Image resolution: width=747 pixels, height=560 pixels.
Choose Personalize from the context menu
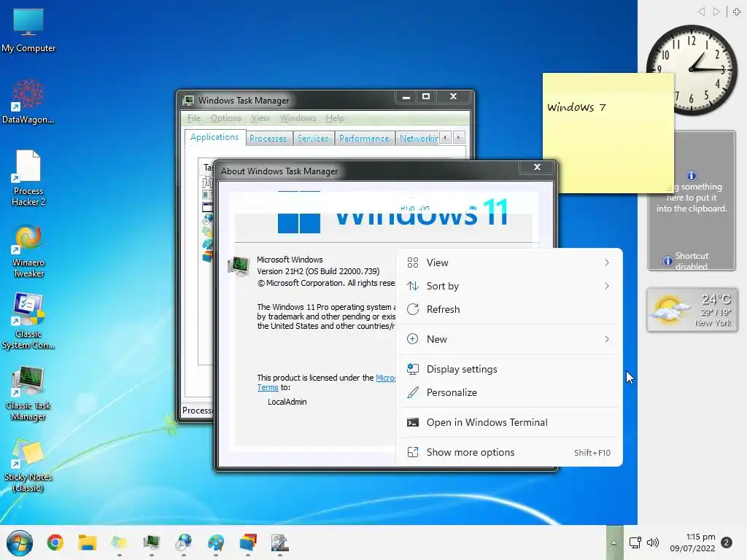tap(509, 392)
